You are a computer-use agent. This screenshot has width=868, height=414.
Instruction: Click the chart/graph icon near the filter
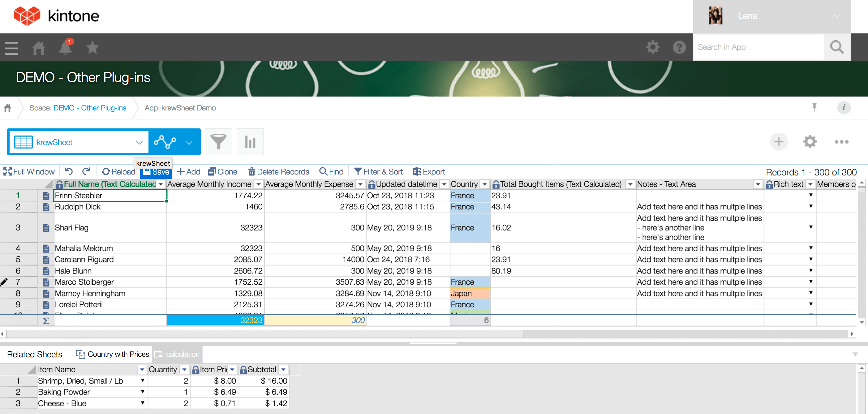coord(250,142)
